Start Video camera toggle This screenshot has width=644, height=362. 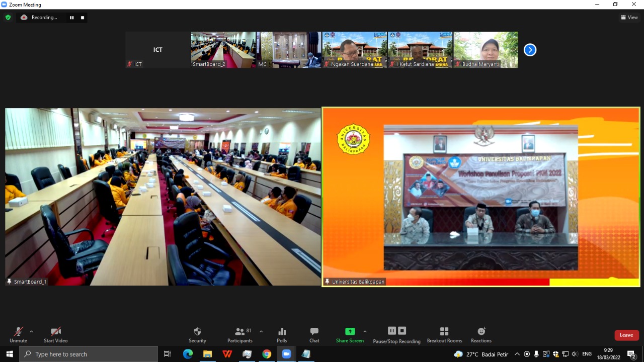coord(55,335)
